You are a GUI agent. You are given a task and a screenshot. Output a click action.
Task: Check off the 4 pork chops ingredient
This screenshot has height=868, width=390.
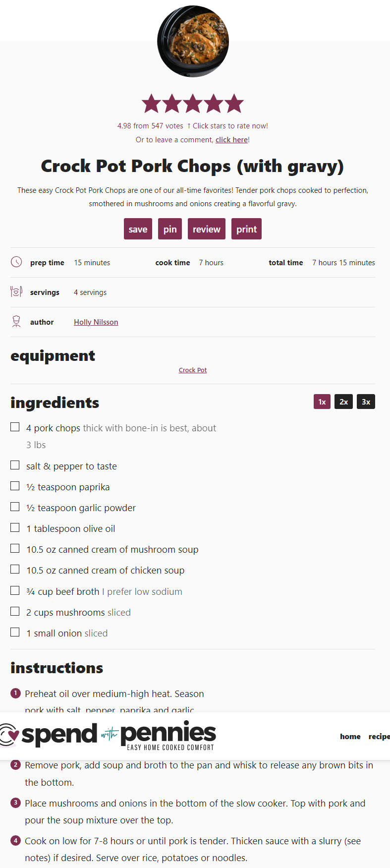click(x=15, y=427)
